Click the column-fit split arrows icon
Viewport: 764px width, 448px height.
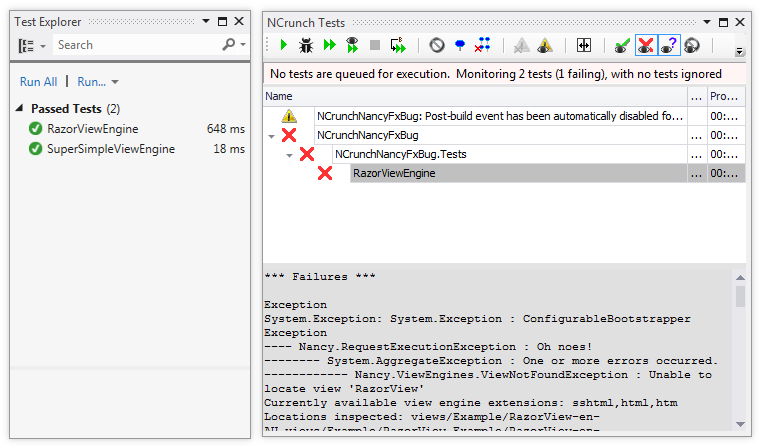584,45
